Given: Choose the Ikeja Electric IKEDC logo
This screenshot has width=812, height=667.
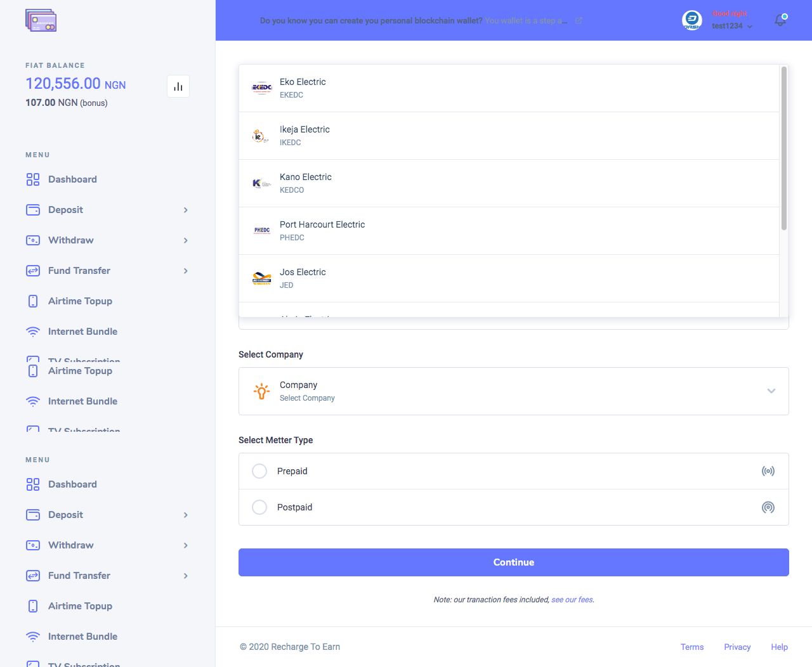Looking at the screenshot, I should click(x=262, y=136).
